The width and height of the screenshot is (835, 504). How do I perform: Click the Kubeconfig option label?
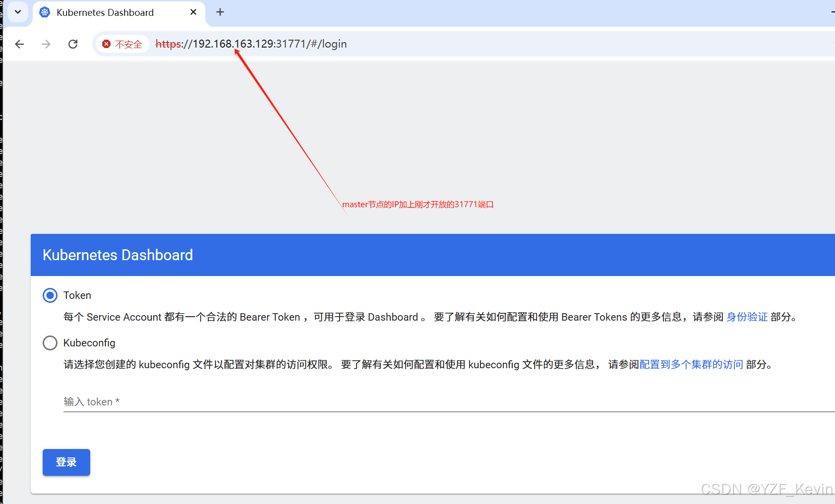pos(89,343)
